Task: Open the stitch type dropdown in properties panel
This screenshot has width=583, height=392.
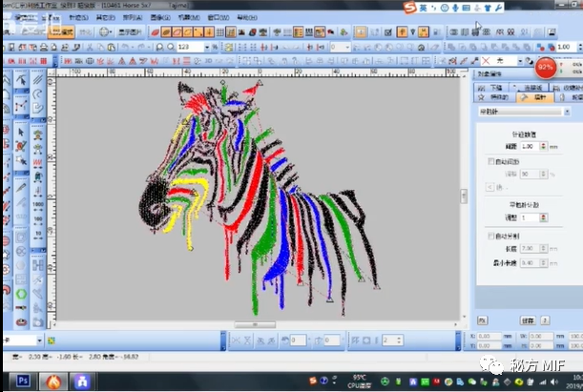Action: pos(567,112)
